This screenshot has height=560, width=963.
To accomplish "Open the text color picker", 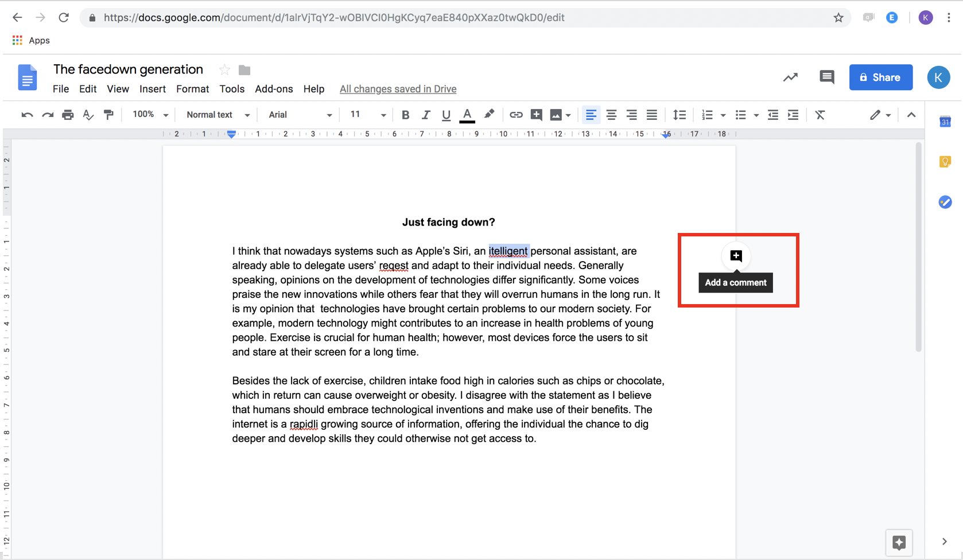I will (467, 115).
